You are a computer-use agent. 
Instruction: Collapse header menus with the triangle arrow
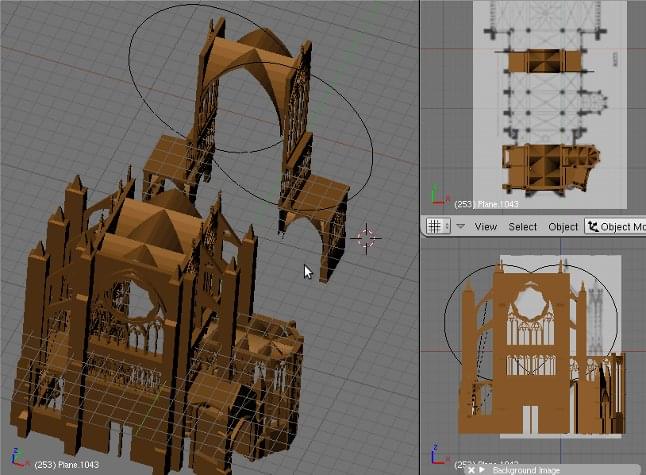coord(461,226)
